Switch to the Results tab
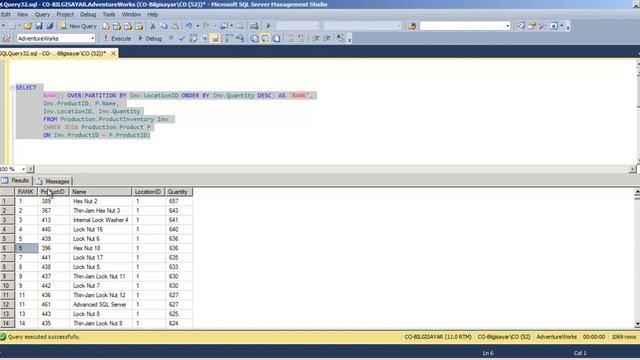 tap(16, 180)
